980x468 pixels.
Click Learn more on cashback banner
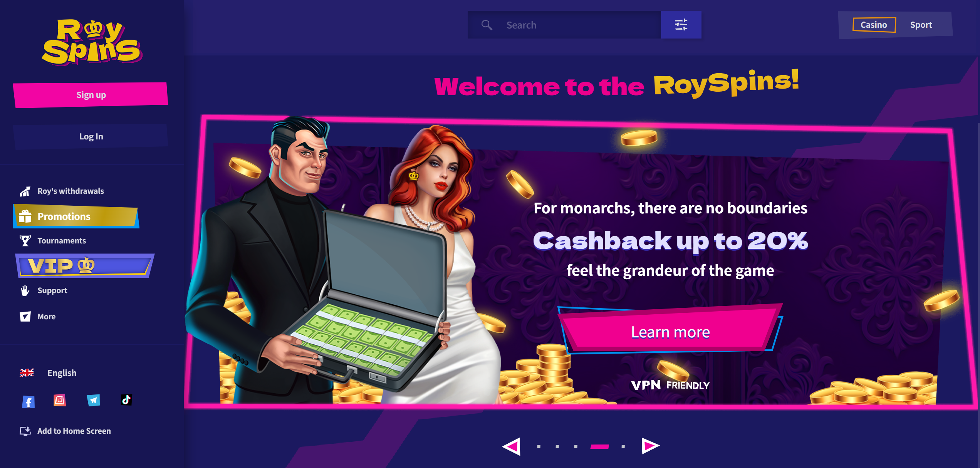tap(670, 332)
